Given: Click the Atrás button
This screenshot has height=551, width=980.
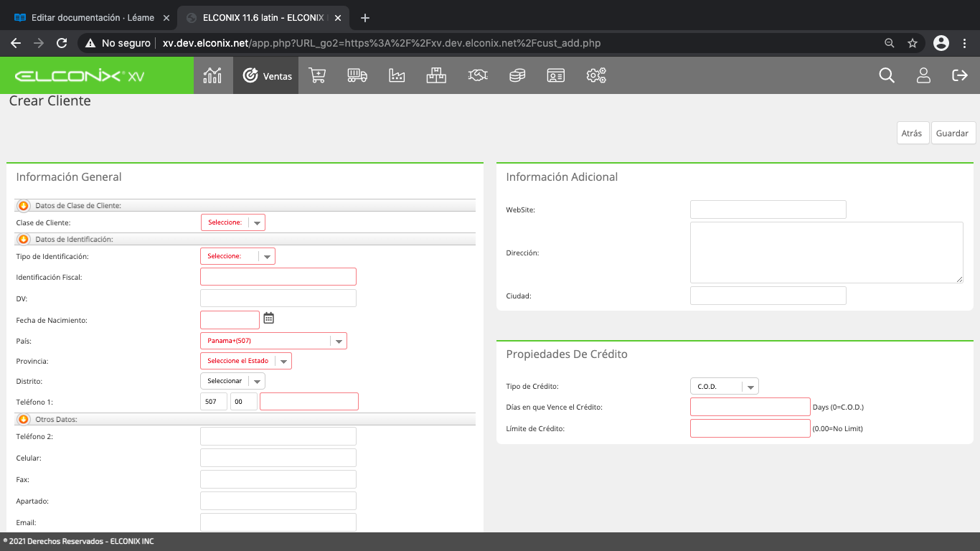Looking at the screenshot, I should click(913, 133).
